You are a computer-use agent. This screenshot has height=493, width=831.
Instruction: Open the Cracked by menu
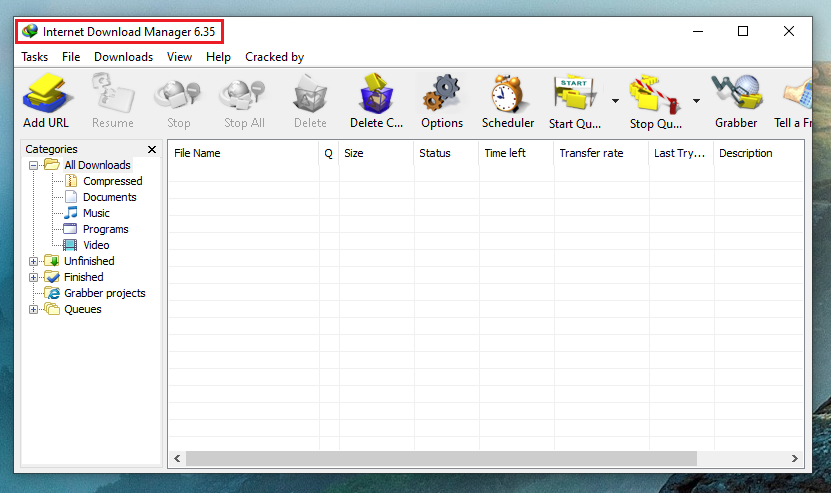(275, 57)
